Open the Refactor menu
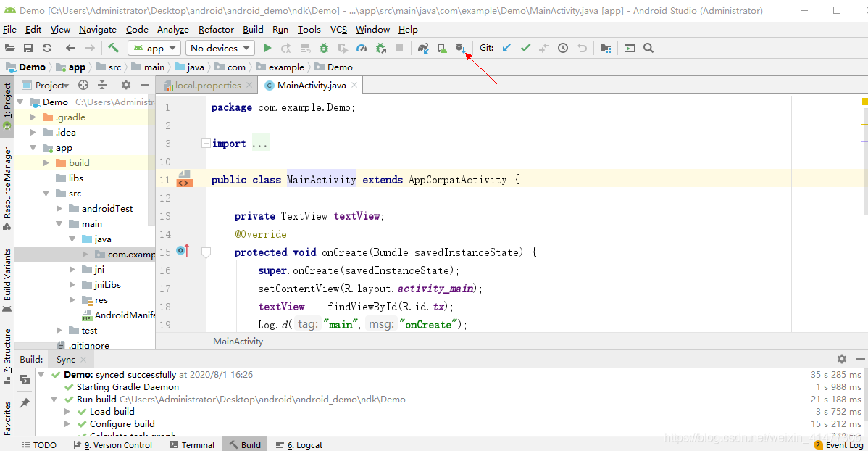 click(216, 29)
